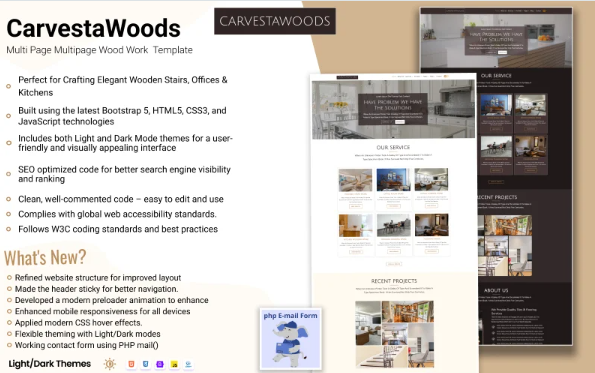The height and width of the screenshot is (373, 595).
Task: Click the view-more button below the light preview services grid
Action: (x=394, y=264)
